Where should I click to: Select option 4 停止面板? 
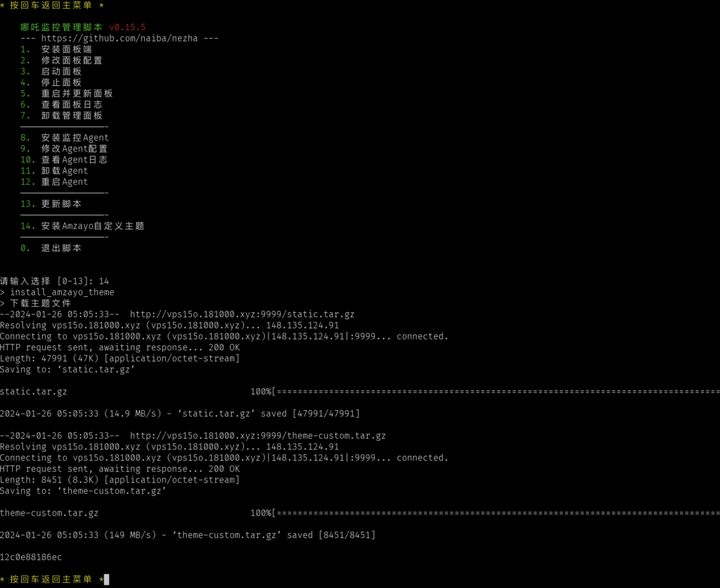coord(61,82)
